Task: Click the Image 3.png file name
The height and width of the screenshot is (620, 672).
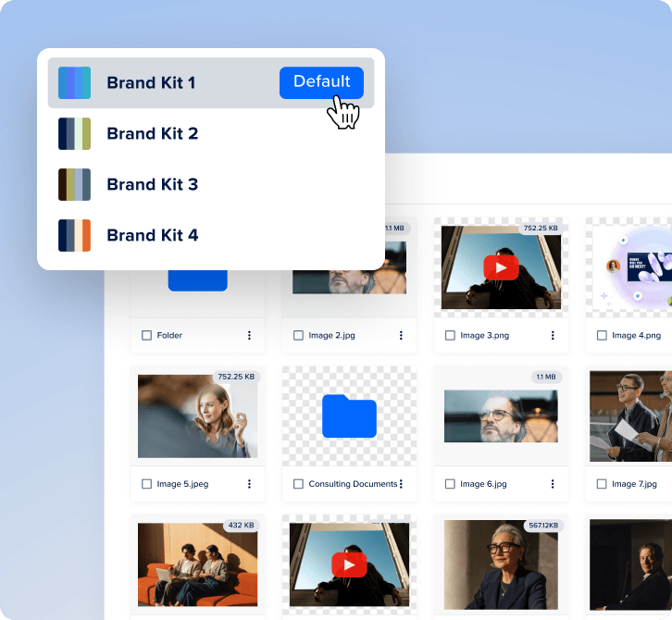Action: pos(485,336)
